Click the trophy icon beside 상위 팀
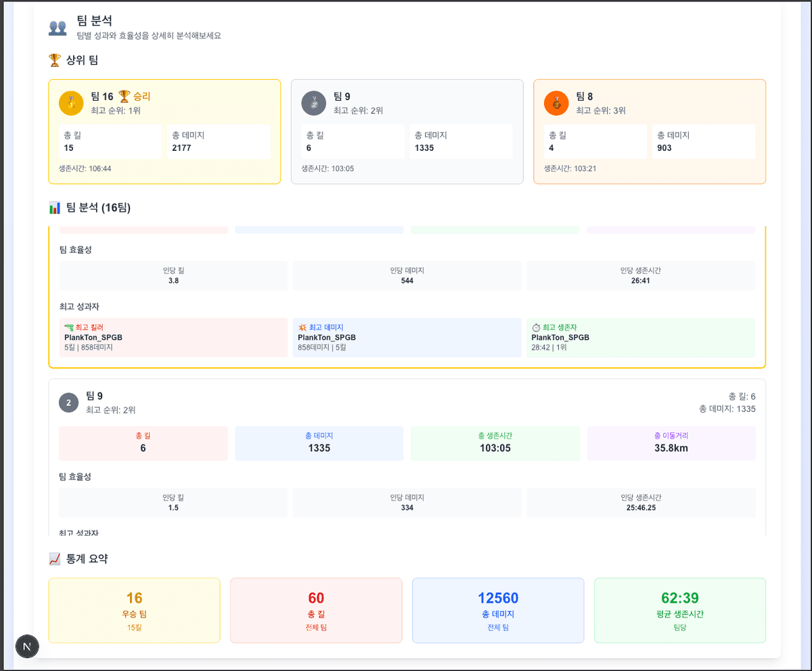 [x=55, y=60]
